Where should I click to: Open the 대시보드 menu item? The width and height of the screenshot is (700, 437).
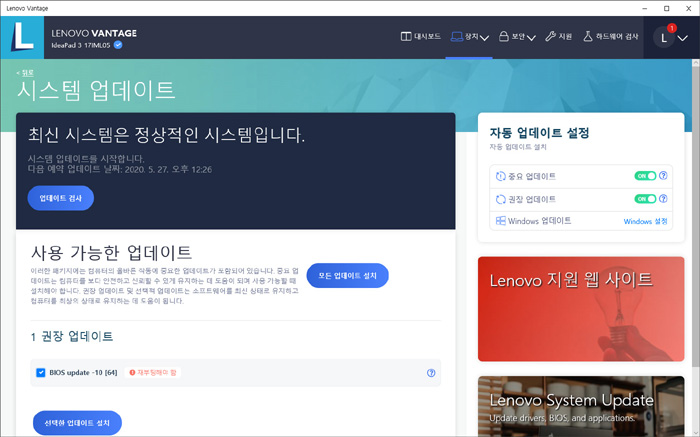421,37
